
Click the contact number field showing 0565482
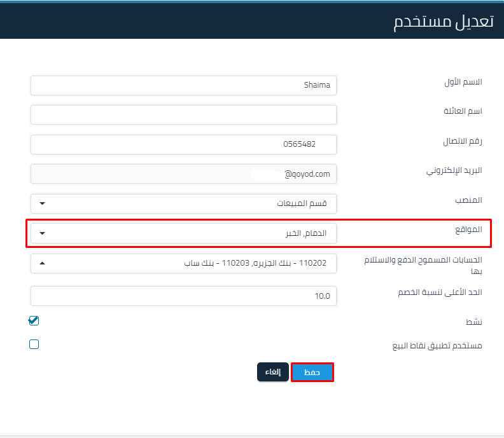(x=183, y=144)
